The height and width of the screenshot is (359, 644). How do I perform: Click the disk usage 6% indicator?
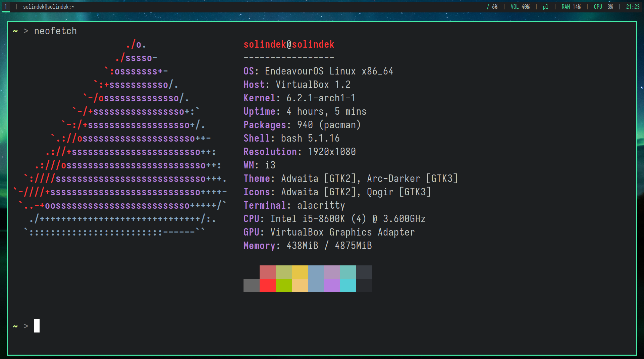[492, 7]
